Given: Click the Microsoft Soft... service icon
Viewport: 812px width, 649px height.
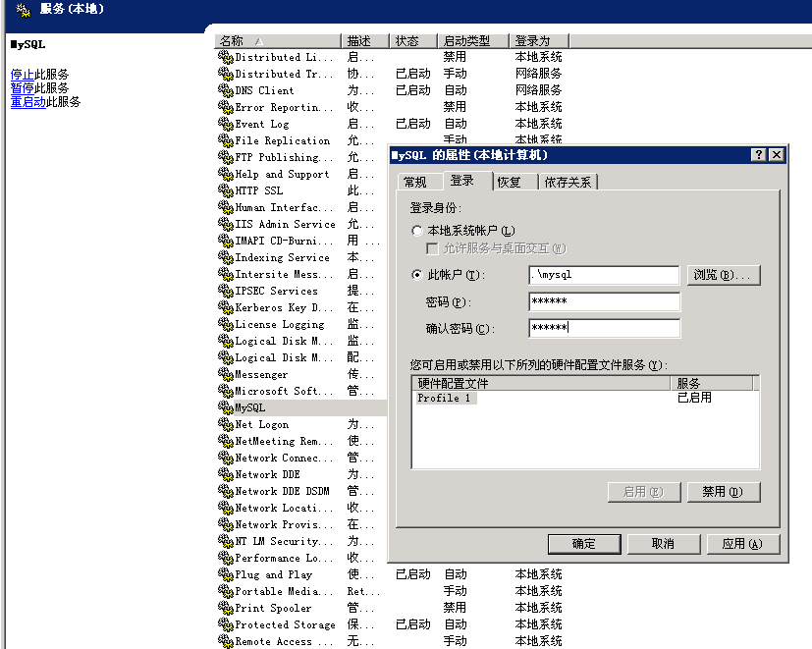Looking at the screenshot, I should click(225, 391).
